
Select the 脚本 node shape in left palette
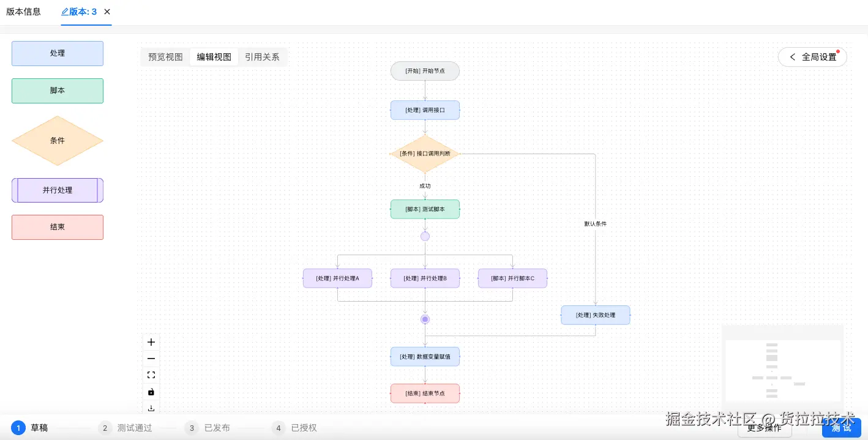pyautogui.click(x=57, y=91)
